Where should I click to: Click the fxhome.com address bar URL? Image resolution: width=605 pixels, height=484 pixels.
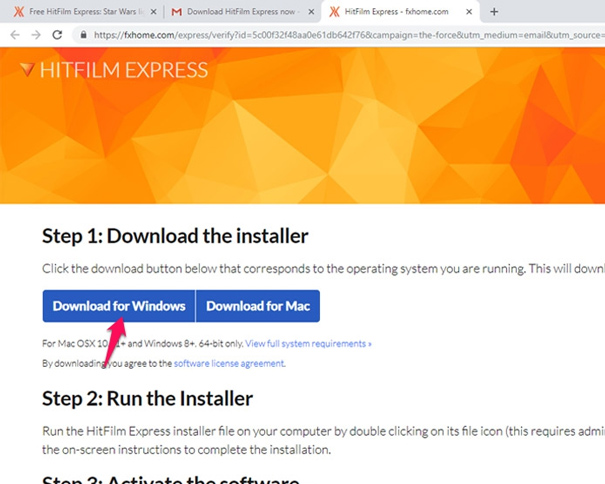coord(347,35)
